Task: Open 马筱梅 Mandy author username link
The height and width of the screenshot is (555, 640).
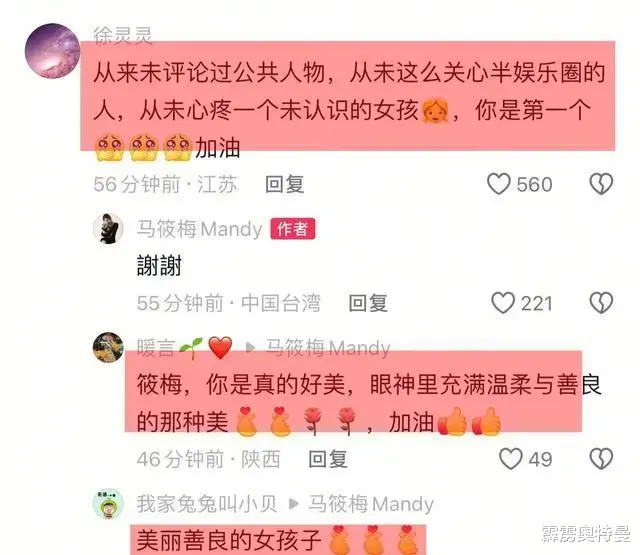Action: 199,229
